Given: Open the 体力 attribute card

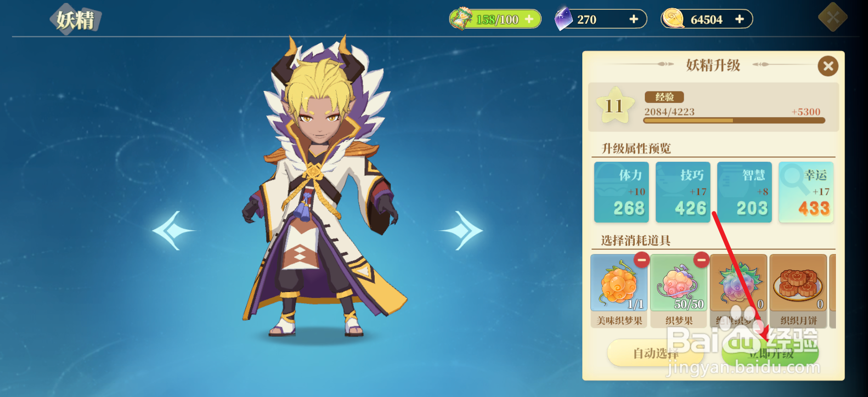Looking at the screenshot, I should point(621,192).
